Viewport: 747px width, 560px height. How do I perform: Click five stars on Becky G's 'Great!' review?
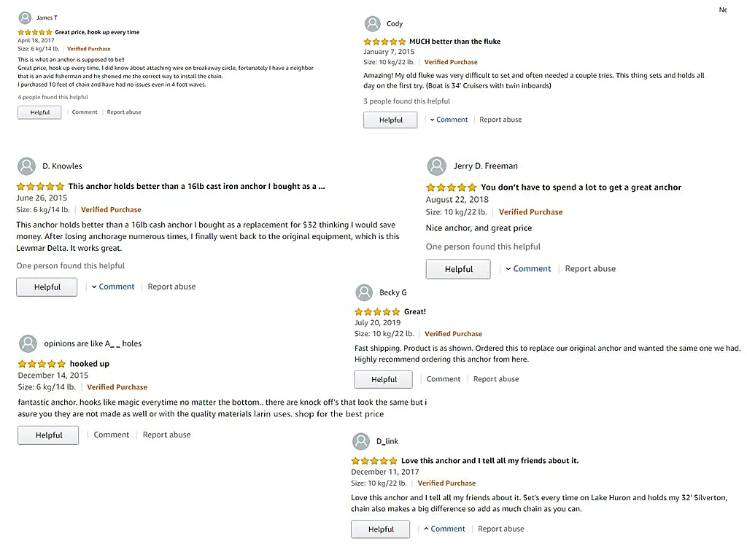[x=377, y=312]
